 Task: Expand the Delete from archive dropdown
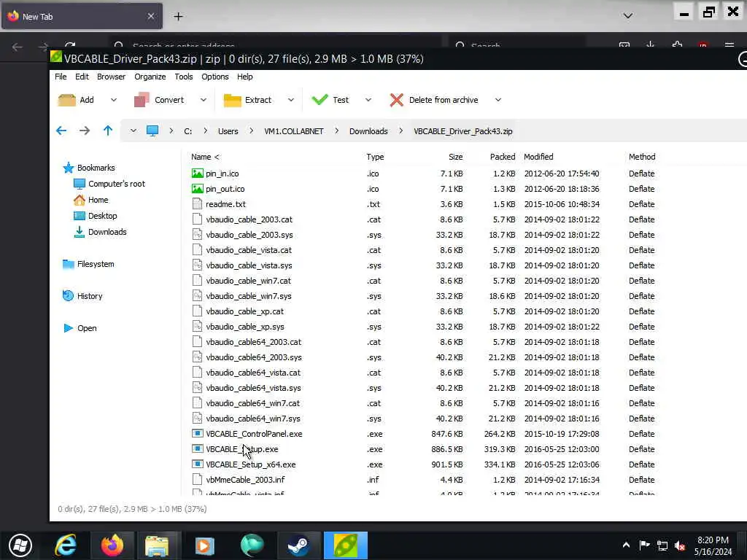click(498, 100)
